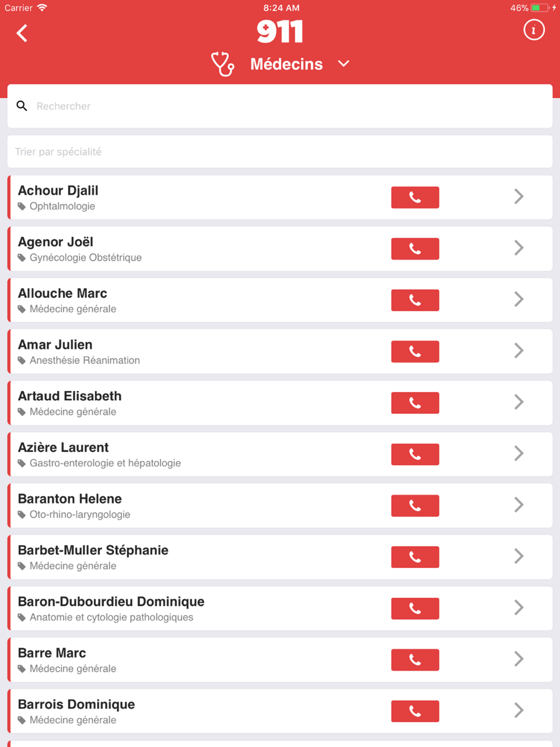The image size is (560, 747).
Task: Call Baranton Helene with phone button
Action: point(415,506)
